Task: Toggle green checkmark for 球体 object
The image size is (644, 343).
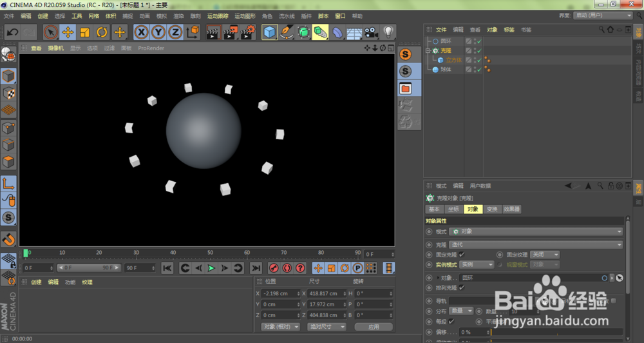Action: [x=479, y=70]
